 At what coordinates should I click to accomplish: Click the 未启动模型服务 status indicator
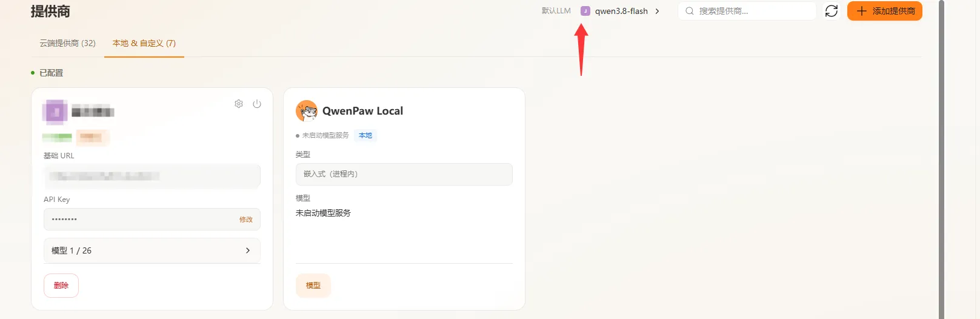(x=322, y=135)
